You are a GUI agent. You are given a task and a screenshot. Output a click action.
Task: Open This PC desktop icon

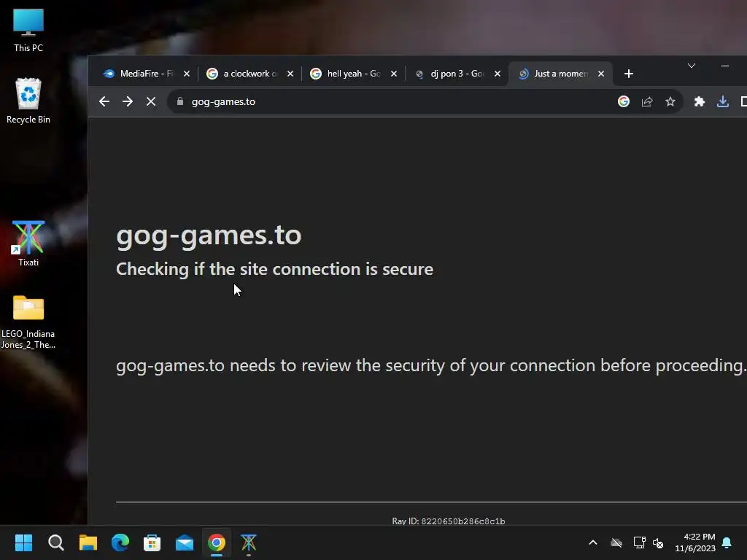tap(28, 30)
